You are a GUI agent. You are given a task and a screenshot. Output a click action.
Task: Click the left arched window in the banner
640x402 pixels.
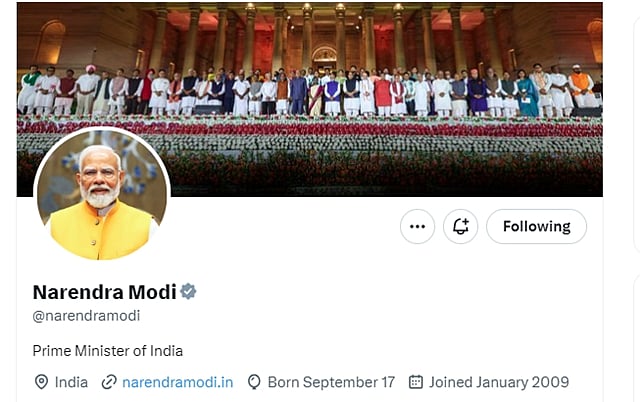[x=50, y=42]
